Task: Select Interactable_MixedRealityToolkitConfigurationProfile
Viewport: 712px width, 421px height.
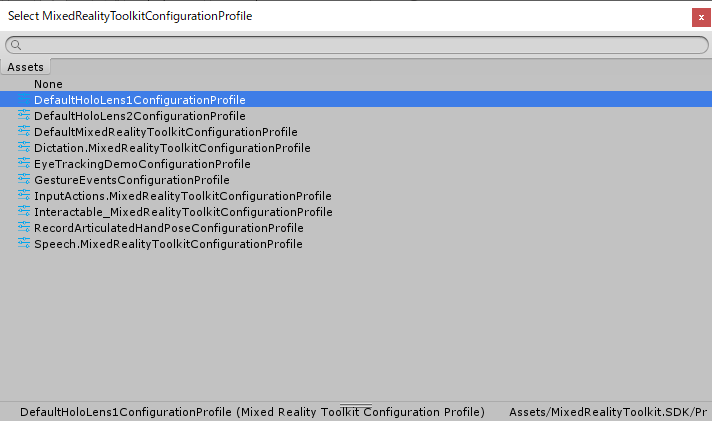Action: click(183, 212)
